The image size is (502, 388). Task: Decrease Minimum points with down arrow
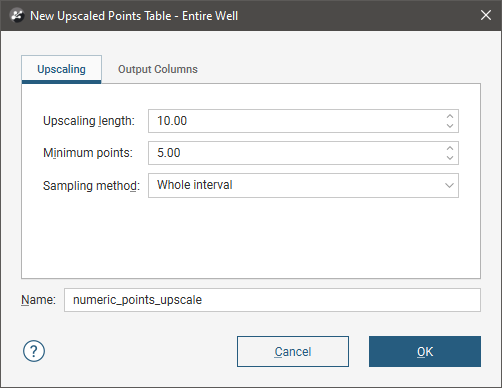point(450,158)
